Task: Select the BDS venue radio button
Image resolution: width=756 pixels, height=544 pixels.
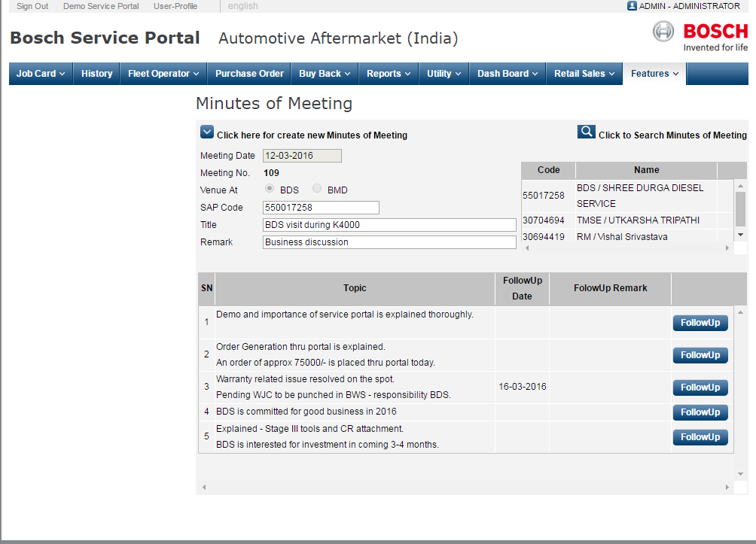Action: click(270, 188)
